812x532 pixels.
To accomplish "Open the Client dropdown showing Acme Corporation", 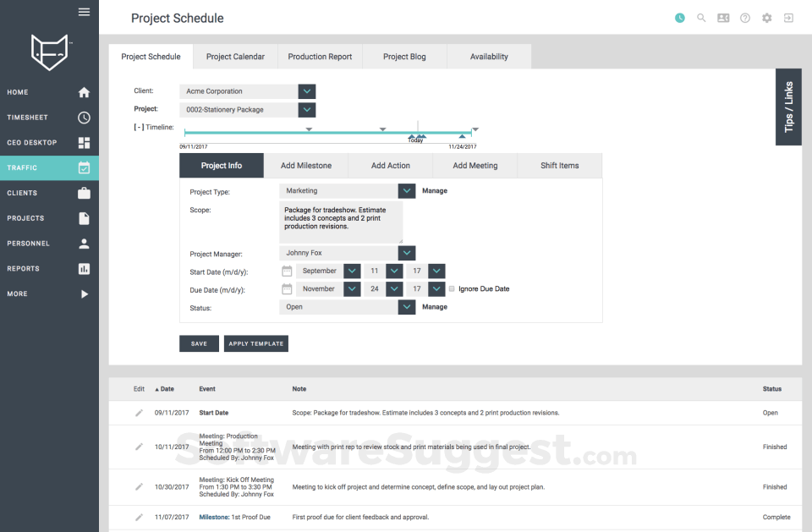I will click(x=306, y=90).
